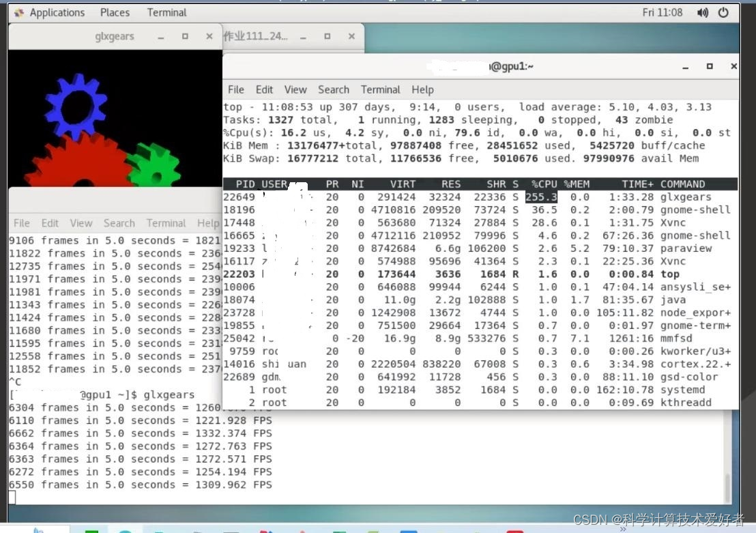
Task: Click the %MEM column header
Action: tap(577, 184)
